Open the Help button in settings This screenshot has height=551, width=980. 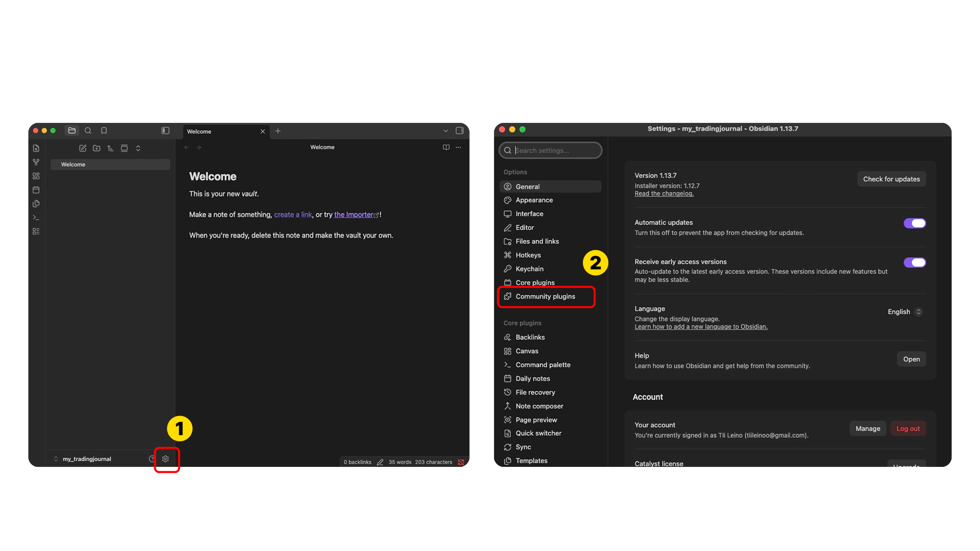coord(911,359)
